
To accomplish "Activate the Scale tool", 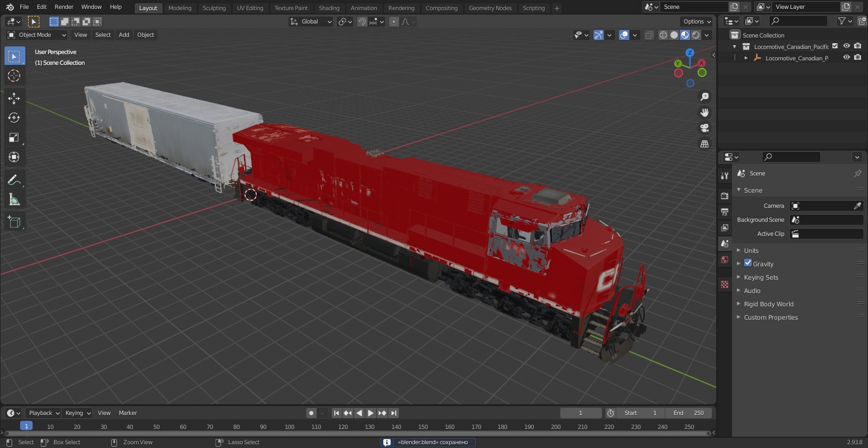I will [14, 137].
